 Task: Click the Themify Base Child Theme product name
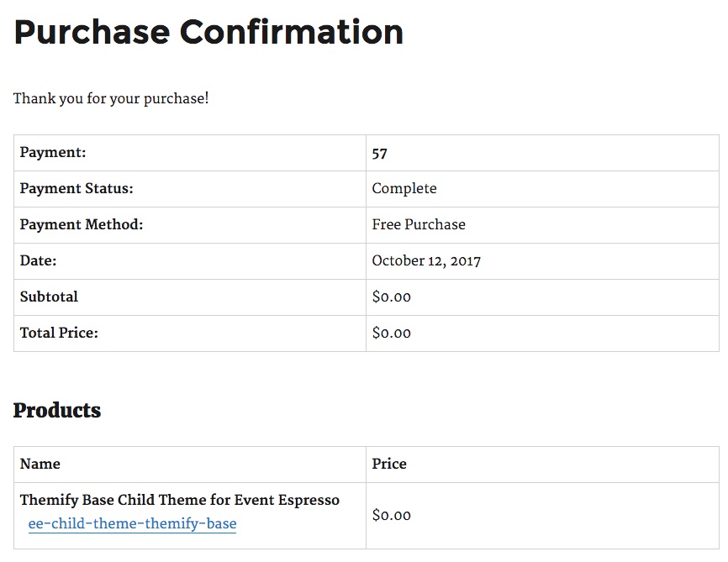click(180, 501)
